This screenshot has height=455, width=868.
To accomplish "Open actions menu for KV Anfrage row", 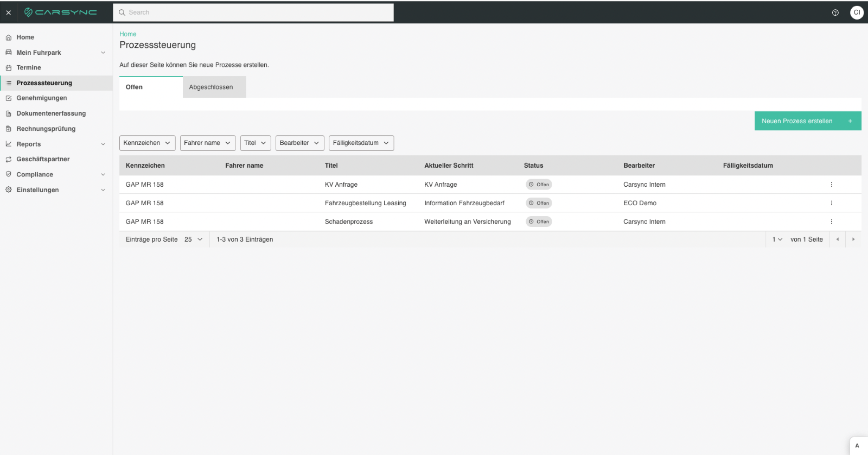I will (x=831, y=185).
